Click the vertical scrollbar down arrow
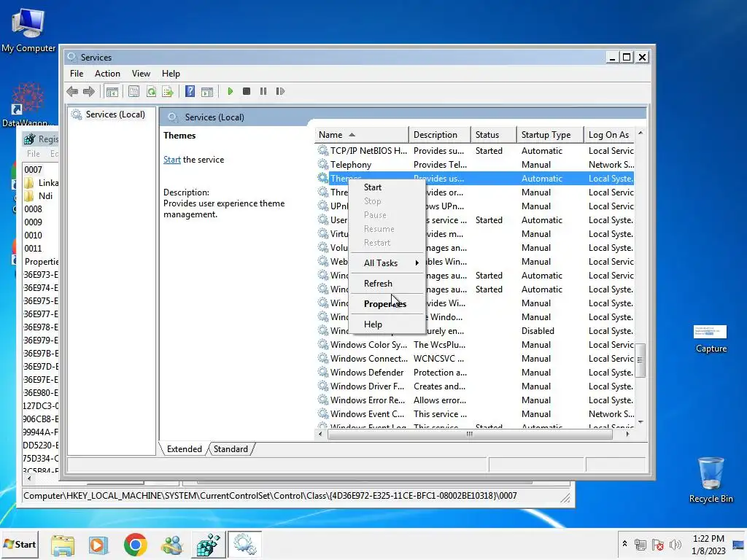This screenshot has width=747, height=560. (x=640, y=422)
